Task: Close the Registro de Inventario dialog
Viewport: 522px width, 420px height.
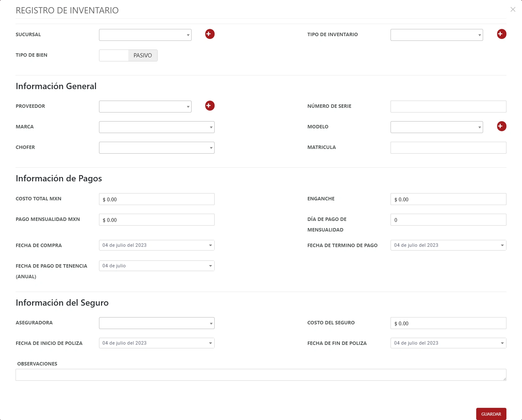Action: [x=513, y=9]
